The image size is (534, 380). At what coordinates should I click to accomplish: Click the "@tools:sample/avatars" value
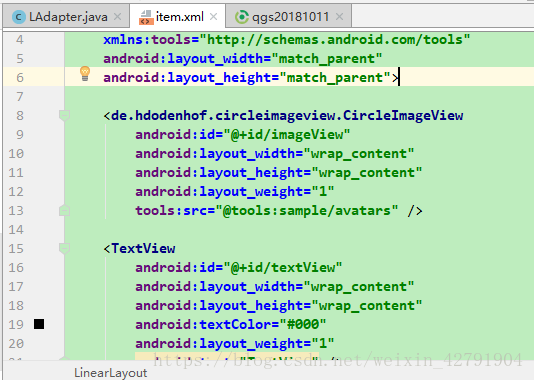tap(307, 211)
